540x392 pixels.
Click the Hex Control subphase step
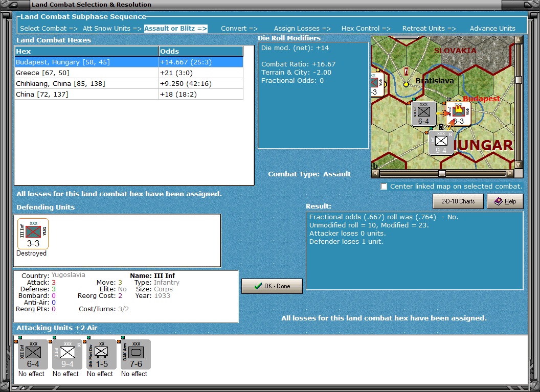click(366, 29)
